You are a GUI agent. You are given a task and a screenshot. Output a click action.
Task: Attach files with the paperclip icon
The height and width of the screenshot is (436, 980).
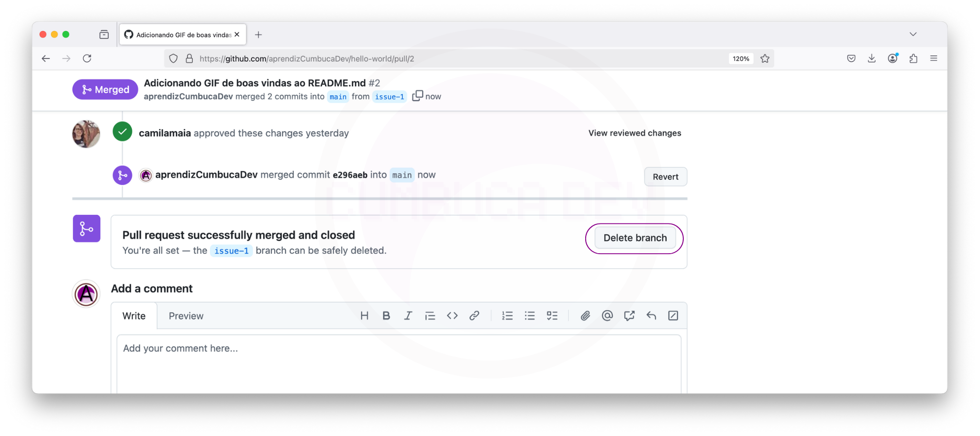(x=585, y=316)
